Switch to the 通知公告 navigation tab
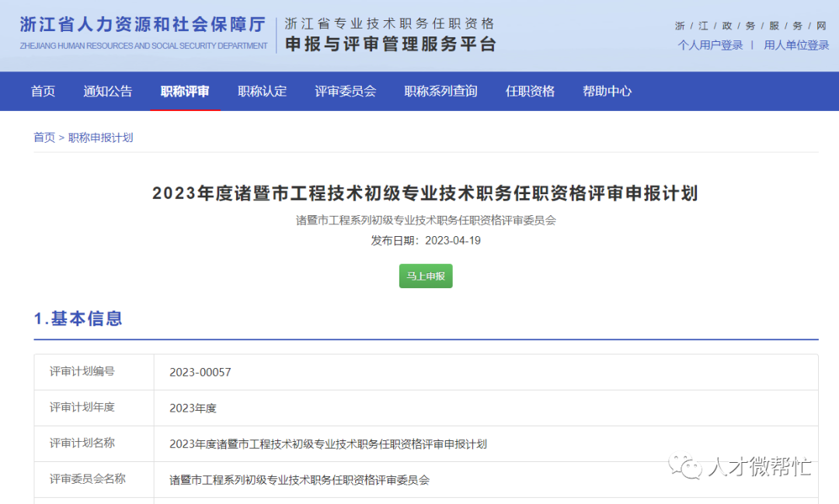Viewport: 839px width, 504px height. click(108, 91)
